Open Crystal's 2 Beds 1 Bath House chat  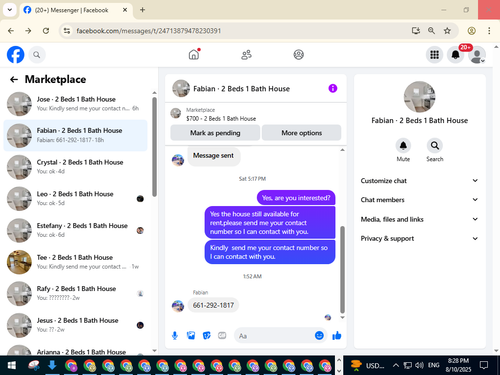(x=75, y=167)
